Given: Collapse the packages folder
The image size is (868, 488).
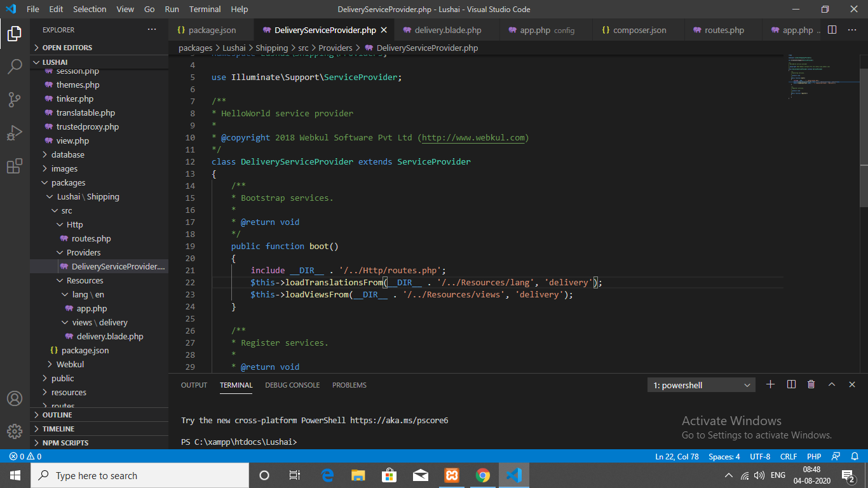Looking at the screenshot, I should point(99,182).
